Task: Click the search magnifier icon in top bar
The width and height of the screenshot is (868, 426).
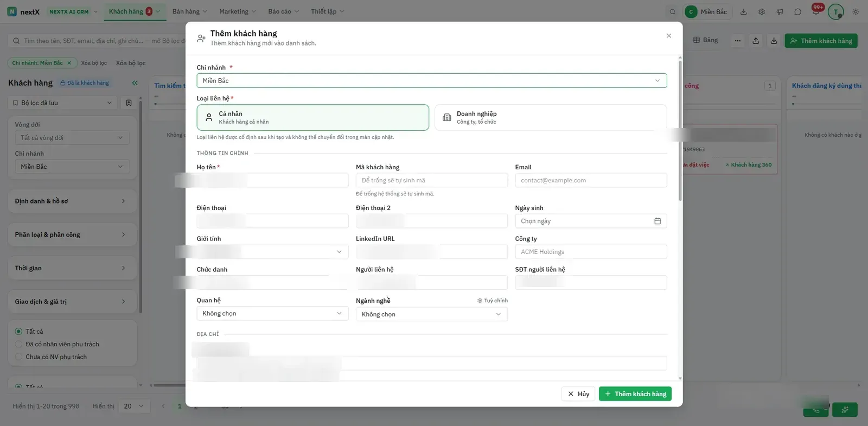Action: pos(673,12)
